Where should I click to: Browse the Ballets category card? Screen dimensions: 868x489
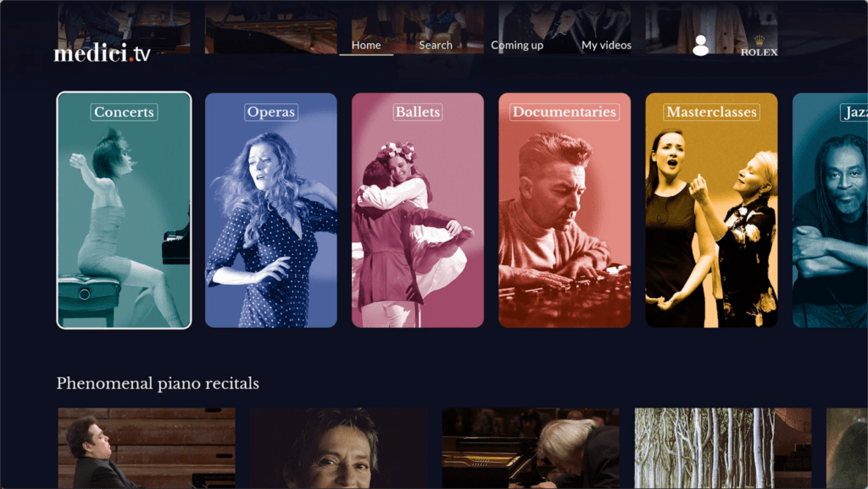tap(417, 210)
